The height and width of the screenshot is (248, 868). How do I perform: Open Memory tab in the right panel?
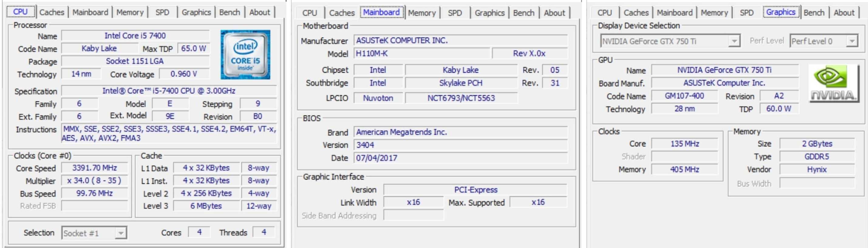point(714,12)
